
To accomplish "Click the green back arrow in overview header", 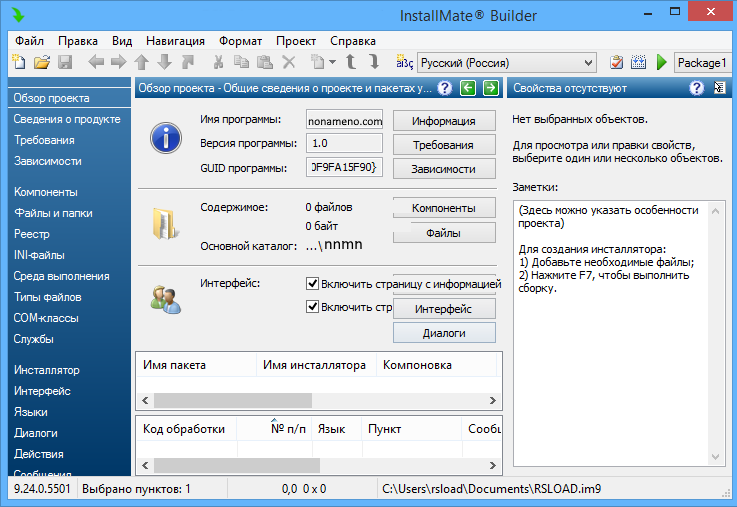I will (x=469, y=88).
